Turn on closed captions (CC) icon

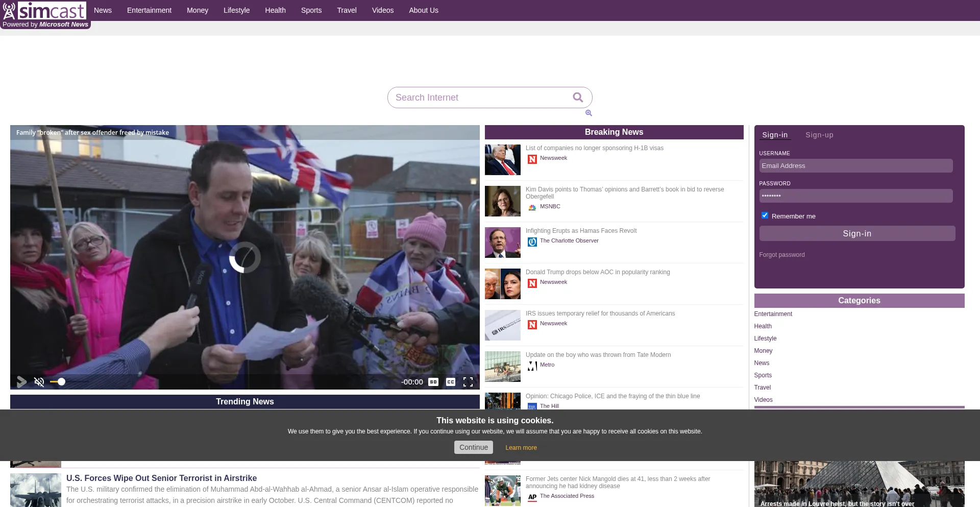[x=451, y=382]
